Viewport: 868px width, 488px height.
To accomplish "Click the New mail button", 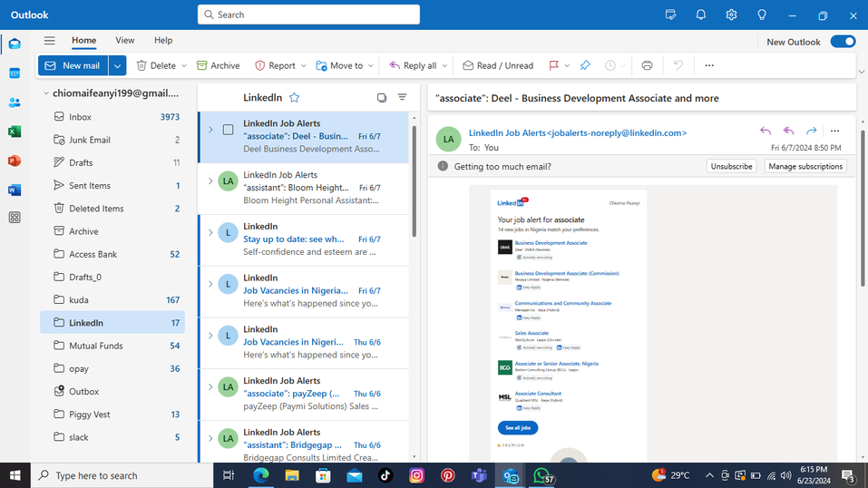I will pos(73,65).
